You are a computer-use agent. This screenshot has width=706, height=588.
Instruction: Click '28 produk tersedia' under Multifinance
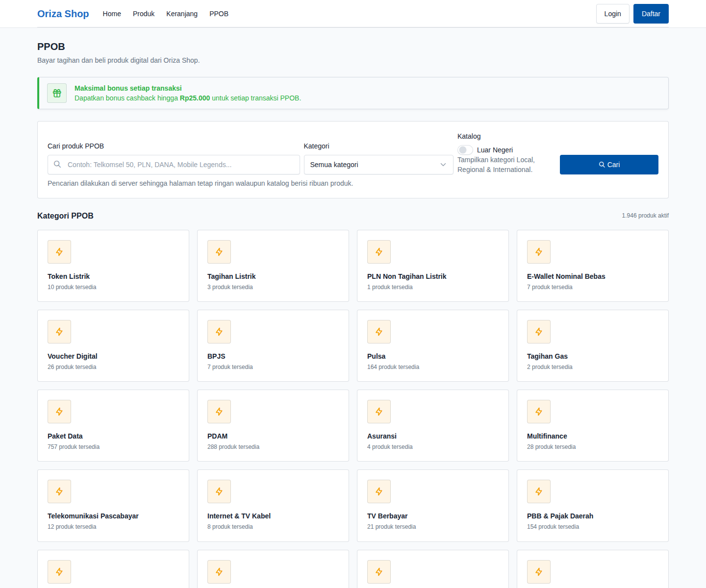pyautogui.click(x=552, y=447)
